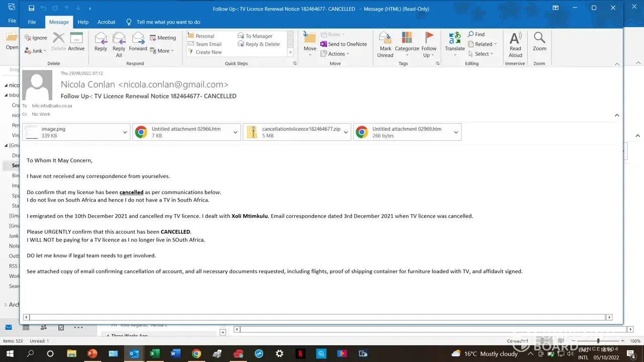Collapse the ribbon with the chevron

pyautogui.click(x=617, y=64)
